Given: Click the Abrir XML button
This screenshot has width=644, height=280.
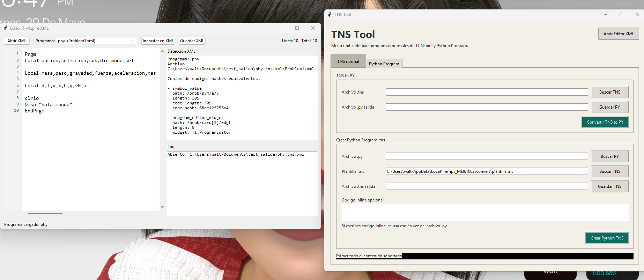Looking at the screenshot, I should [x=17, y=41].
